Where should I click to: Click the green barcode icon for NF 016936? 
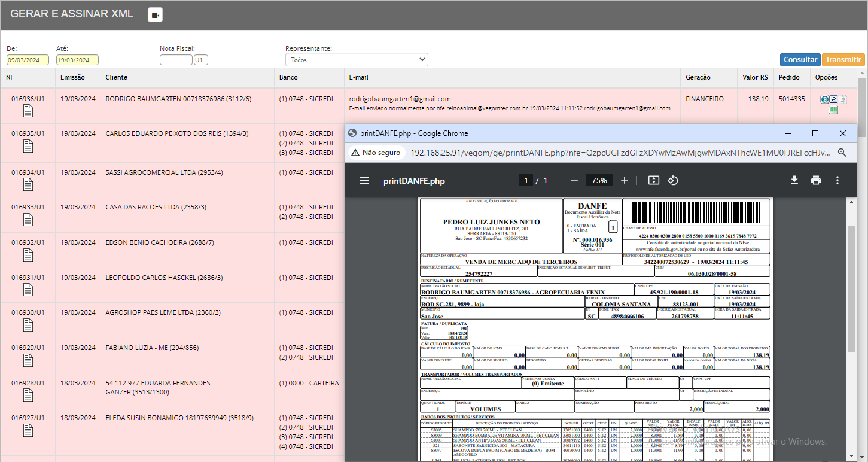(x=833, y=110)
